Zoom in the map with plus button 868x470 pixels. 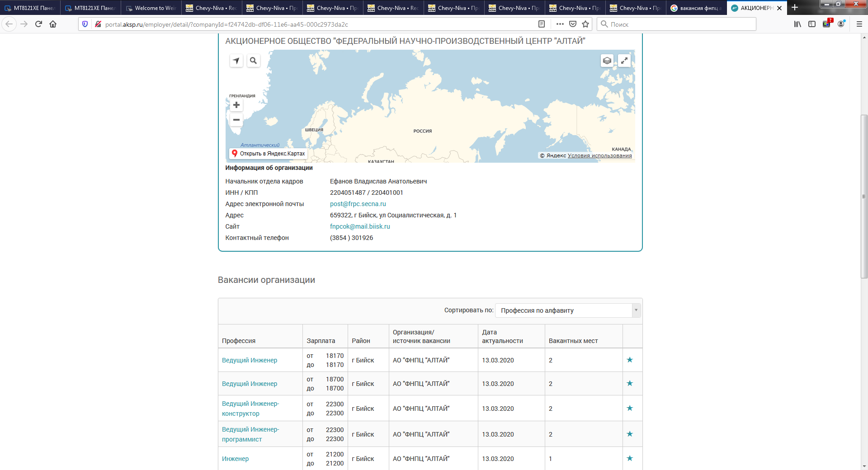tap(236, 105)
